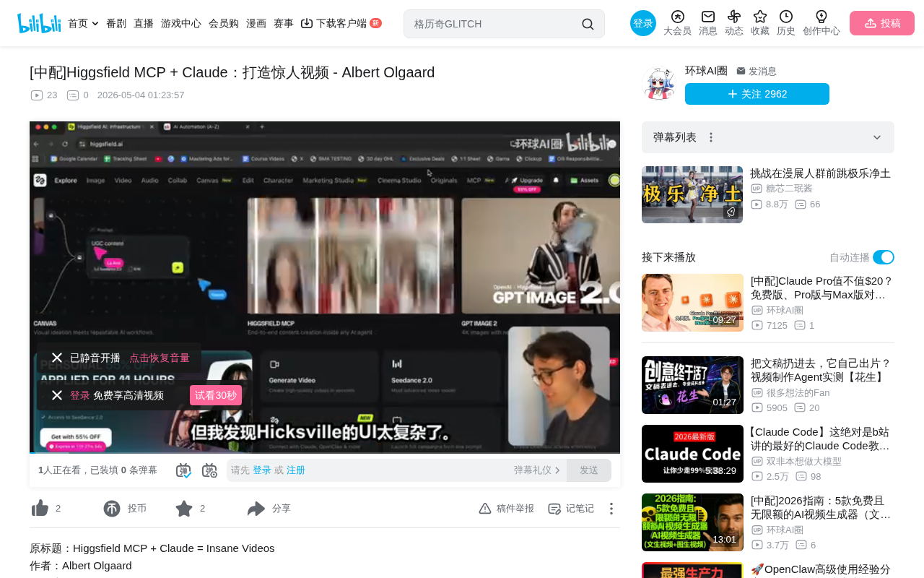Screen dimensions: 924x578
Task: Open Claude Code 教程 video thumbnail
Action: pos(692,454)
